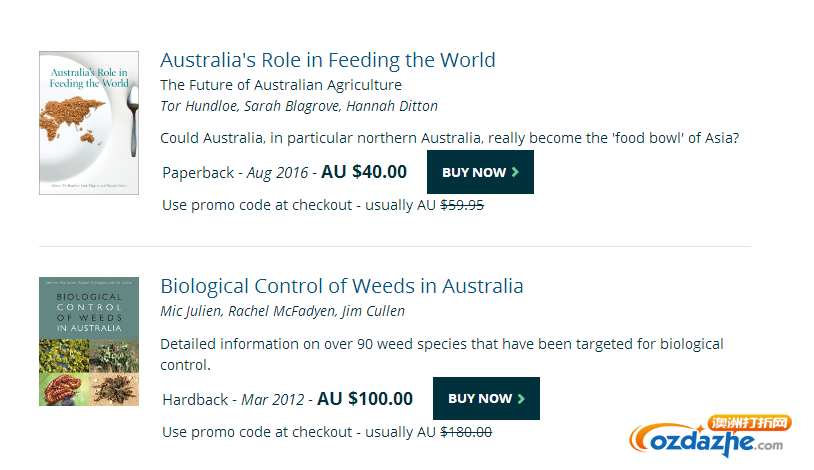The height and width of the screenshot is (470, 814).
Task: Click authors Mic Julien, Rachel McFadyen, Jim Cullen
Action: pyautogui.click(x=282, y=311)
